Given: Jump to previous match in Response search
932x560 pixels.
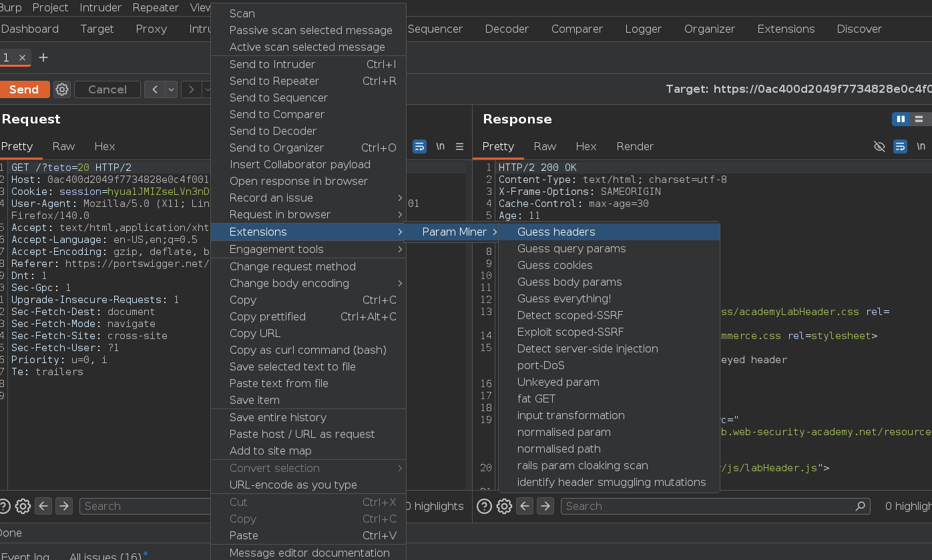Looking at the screenshot, I should pos(525,506).
